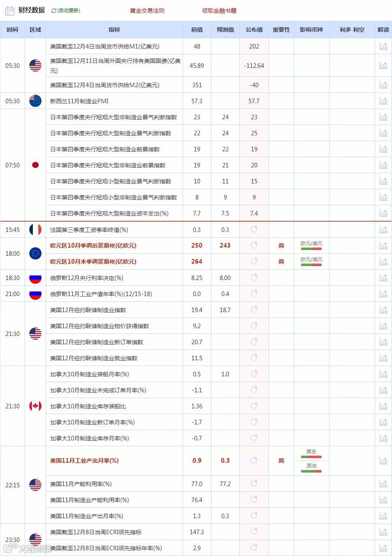
Task: Select 俄罗斯12月央行利率决定(%) indicator text
Action: pyautogui.click(x=87, y=278)
